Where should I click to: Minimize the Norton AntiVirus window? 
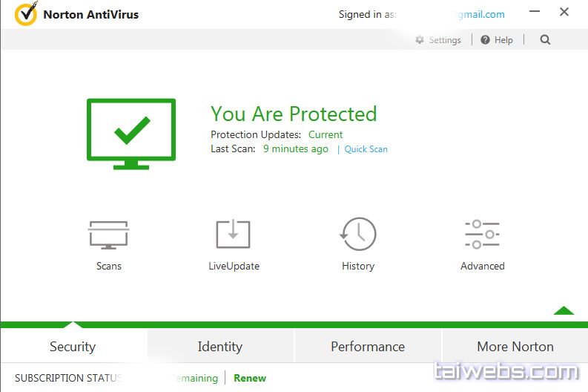click(535, 13)
